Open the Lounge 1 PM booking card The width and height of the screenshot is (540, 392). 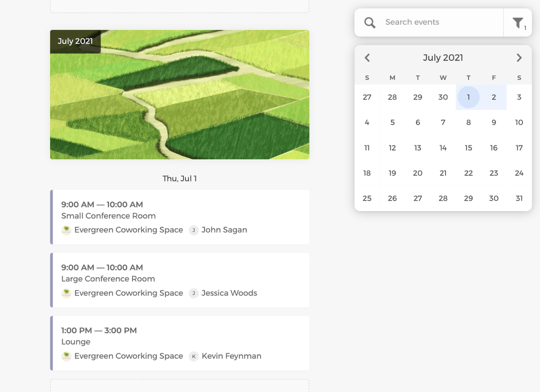point(179,343)
